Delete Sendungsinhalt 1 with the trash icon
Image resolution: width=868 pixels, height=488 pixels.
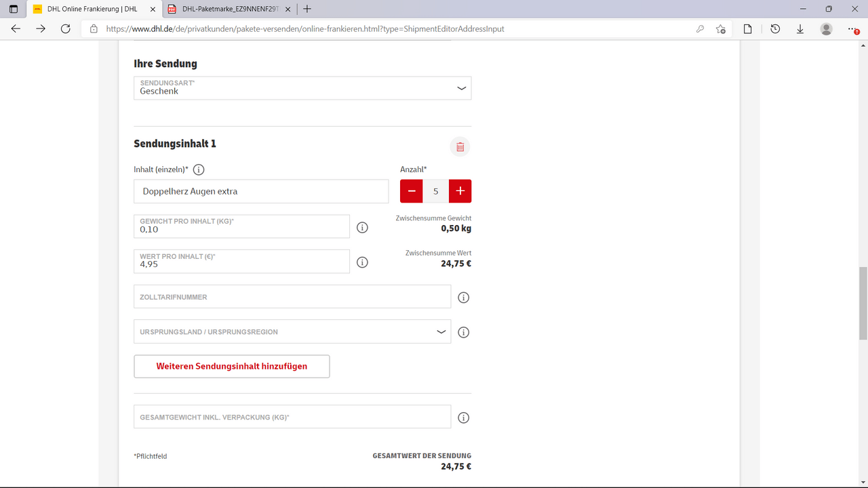click(460, 146)
